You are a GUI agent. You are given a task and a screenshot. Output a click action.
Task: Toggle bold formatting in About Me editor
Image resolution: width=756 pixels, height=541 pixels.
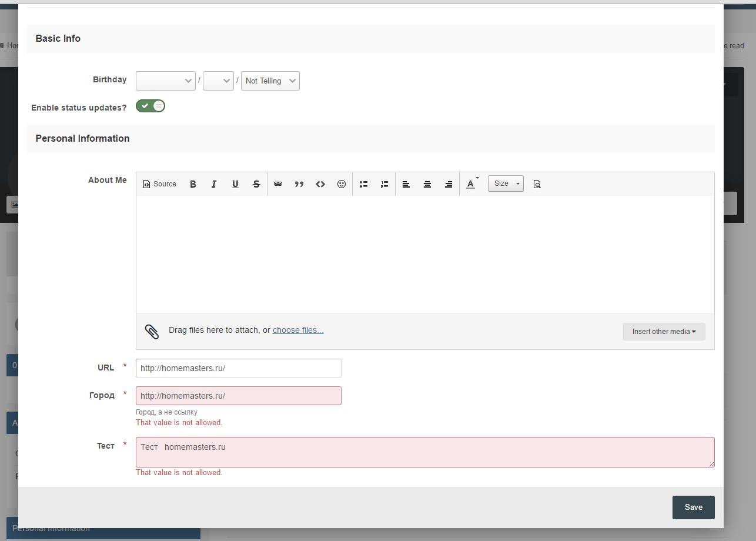pyautogui.click(x=193, y=184)
